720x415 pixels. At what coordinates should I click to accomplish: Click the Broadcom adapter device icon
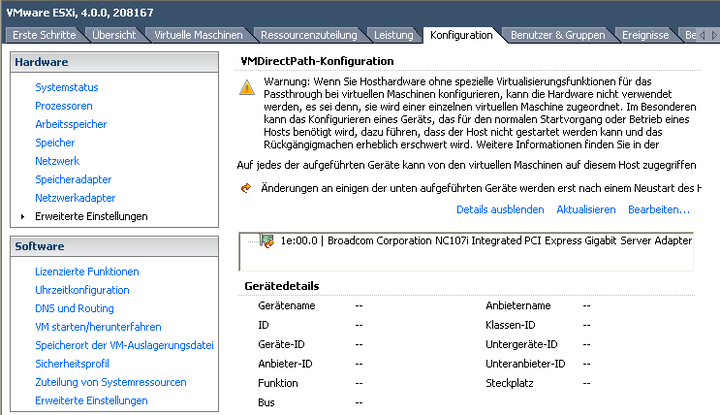point(267,241)
